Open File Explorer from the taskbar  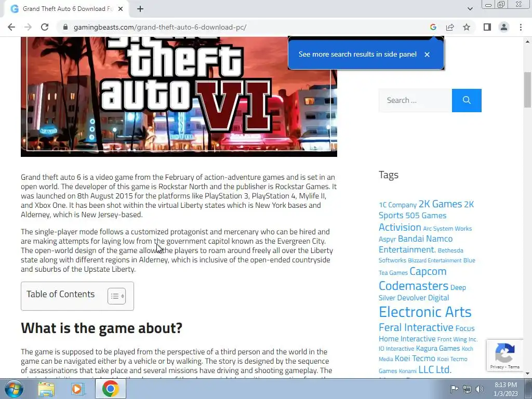pyautogui.click(x=46, y=389)
